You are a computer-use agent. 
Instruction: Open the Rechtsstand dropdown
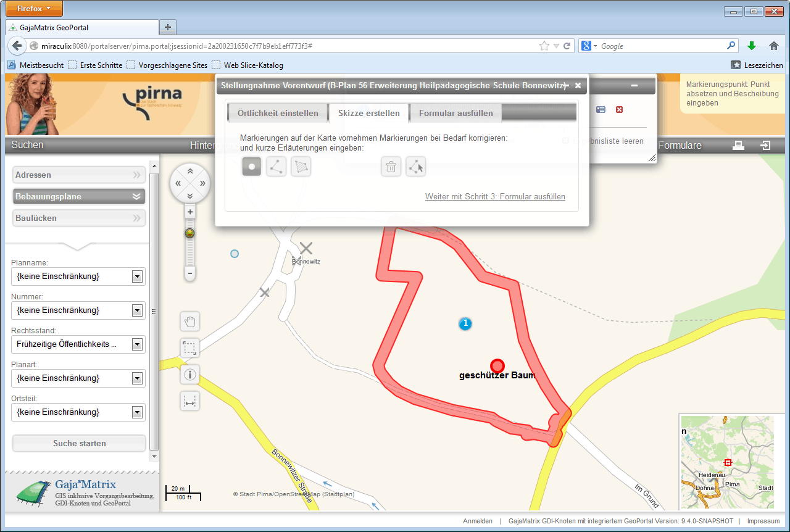click(137, 344)
